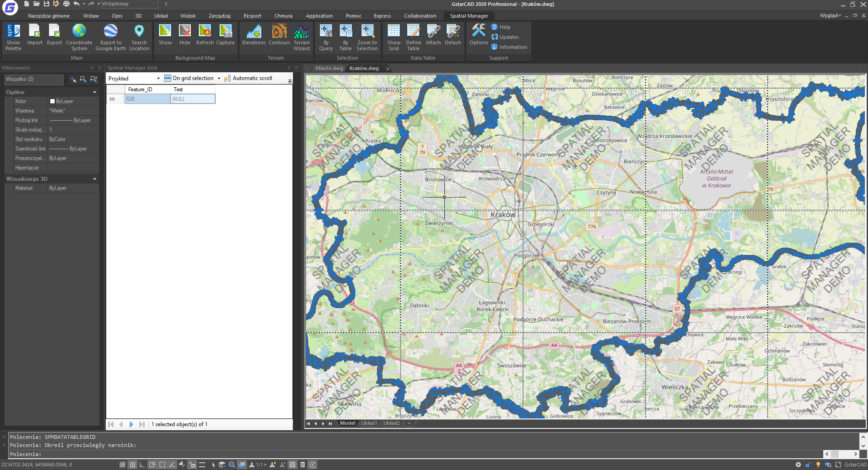Toggle the UI lock icon in status bar
Screen dimensions: 868x470
point(808,465)
